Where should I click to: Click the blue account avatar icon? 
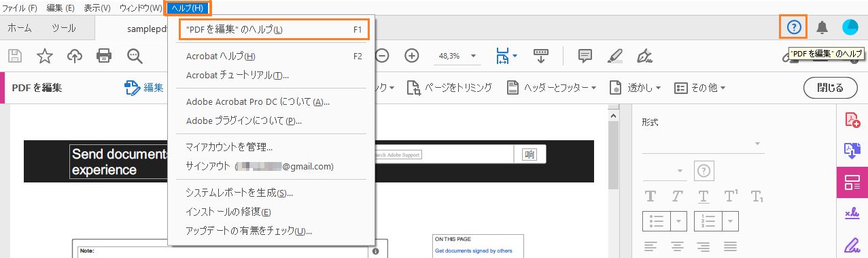[850, 27]
